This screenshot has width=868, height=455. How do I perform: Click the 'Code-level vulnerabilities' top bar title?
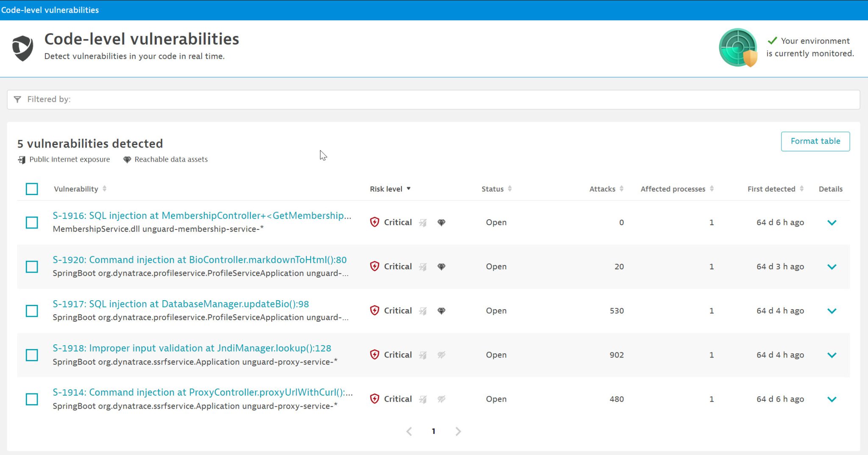[x=50, y=10]
